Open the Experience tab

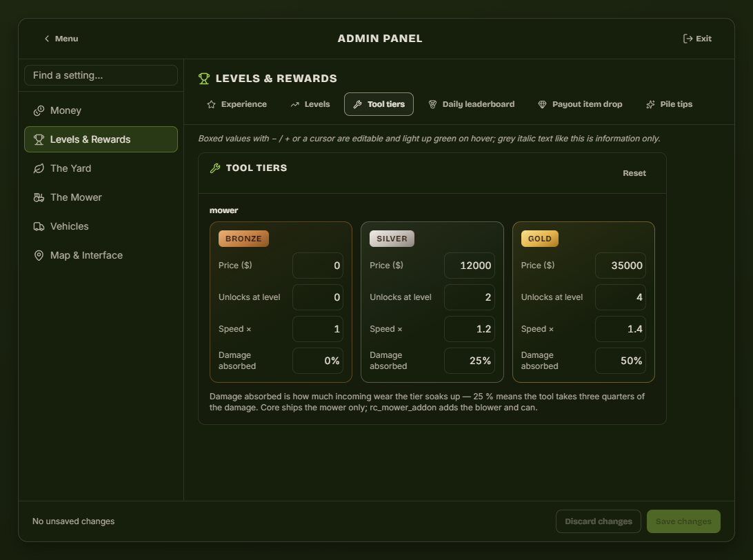pyautogui.click(x=237, y=104)
